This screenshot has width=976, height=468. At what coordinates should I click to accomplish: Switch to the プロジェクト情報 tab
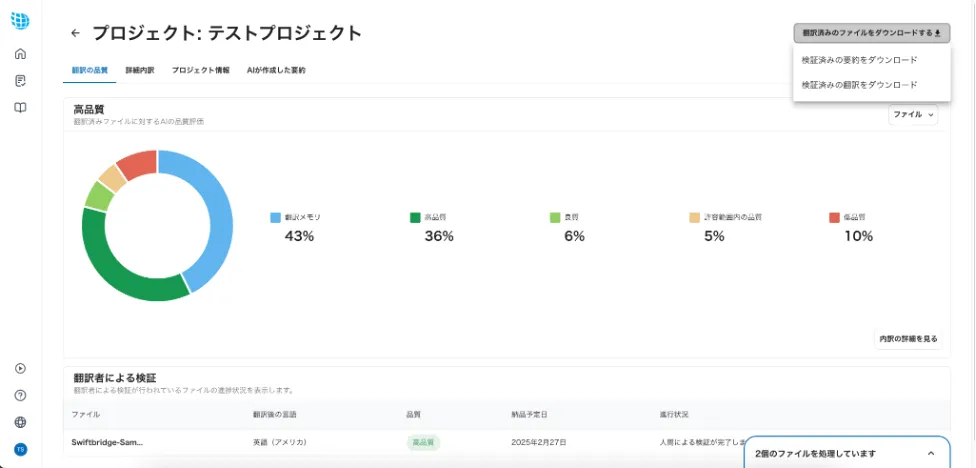[200, 71]
